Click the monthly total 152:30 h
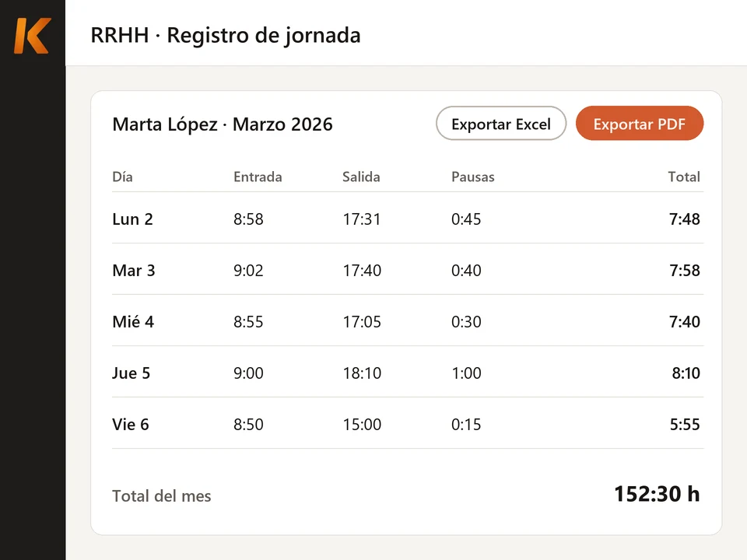This screenshot has width=747, height=560. (x=657, y=494)
